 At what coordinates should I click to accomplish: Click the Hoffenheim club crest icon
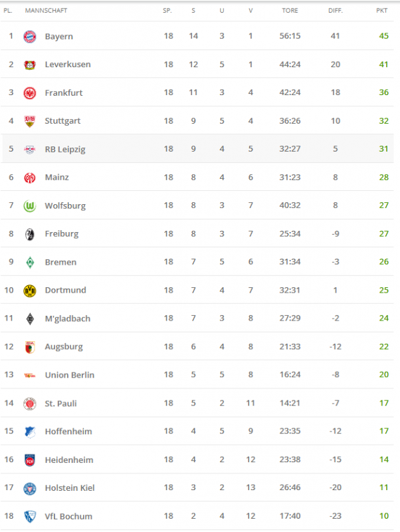point(30,431)
